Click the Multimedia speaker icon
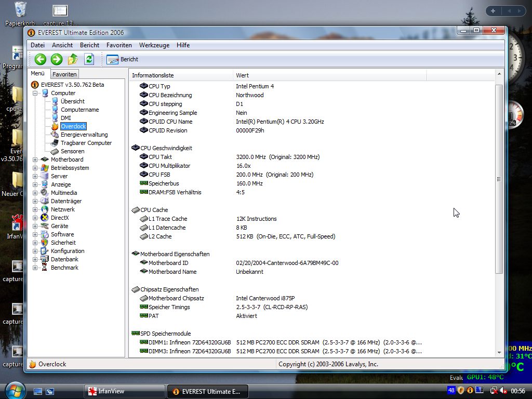 click(45, 193)
